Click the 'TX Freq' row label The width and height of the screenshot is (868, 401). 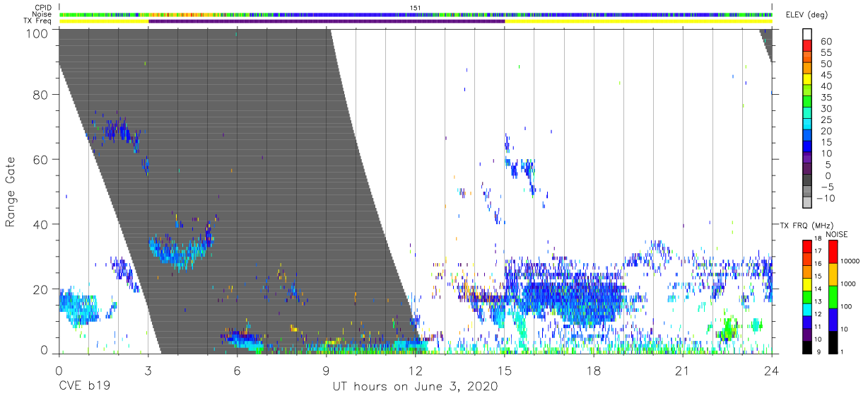pyautogui.click(x=37, y=21)
